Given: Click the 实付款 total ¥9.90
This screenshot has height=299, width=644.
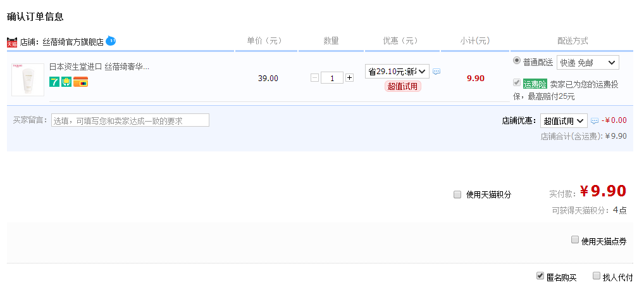Looking at the screenshot, I should click(603, 191).
